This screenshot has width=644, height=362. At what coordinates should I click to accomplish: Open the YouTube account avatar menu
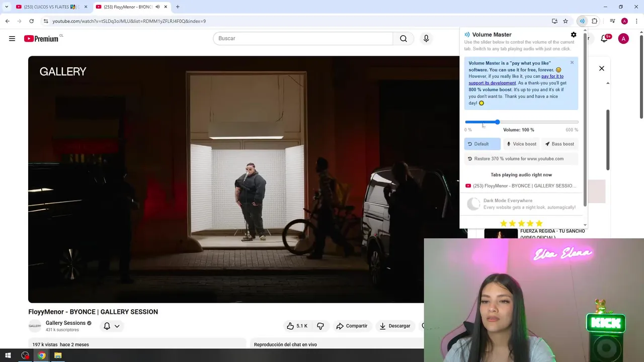(623, 39)
